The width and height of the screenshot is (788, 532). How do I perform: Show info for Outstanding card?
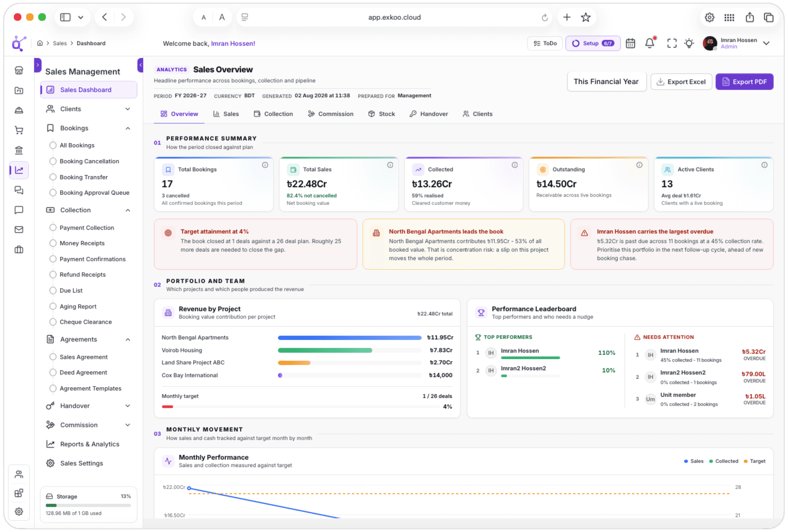click(639, 165)
